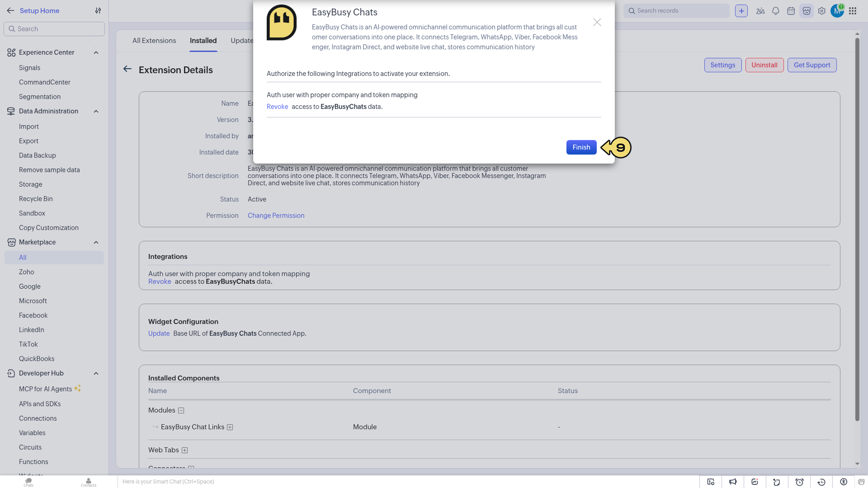868x488 pixels.
Task: Open the alarm clock reminders icon
Action: click(799, 482)
